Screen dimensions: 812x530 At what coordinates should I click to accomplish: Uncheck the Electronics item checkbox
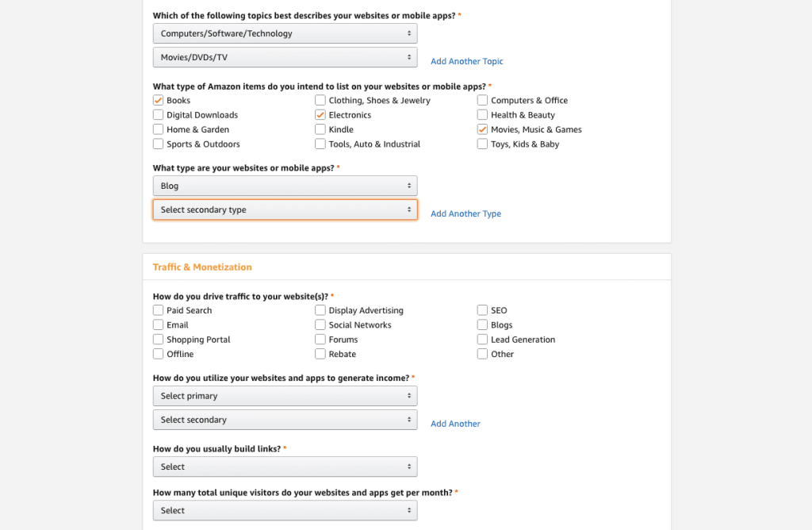click(x=320, y=115)
